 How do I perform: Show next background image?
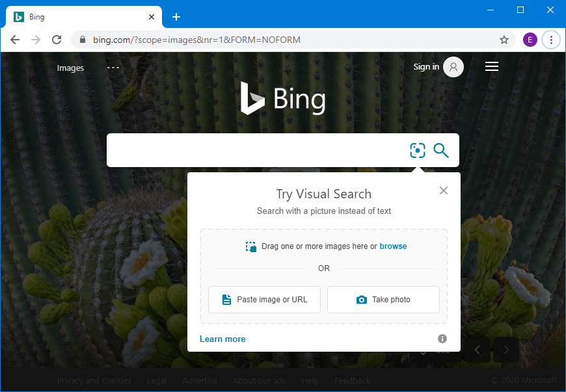pos(506,350)
